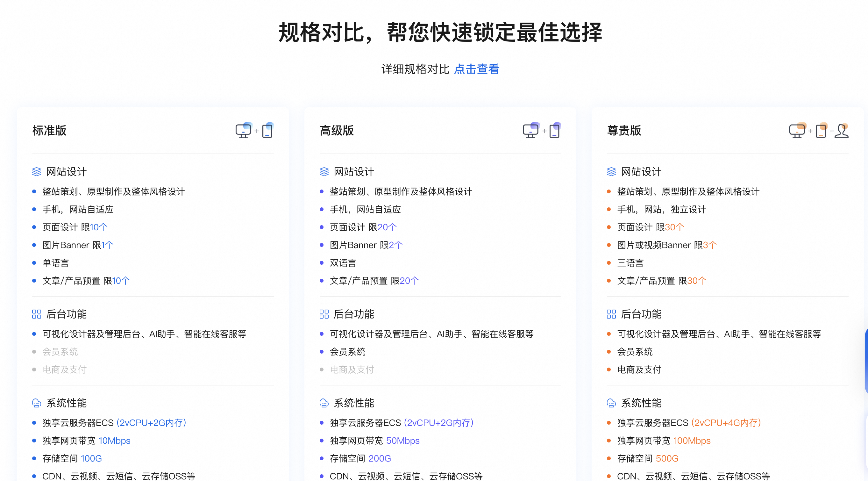Screen dimensions: 868x481
Task: Click the cloud icon beside 尊贵版 系统性能
Action: coord(611,403)
